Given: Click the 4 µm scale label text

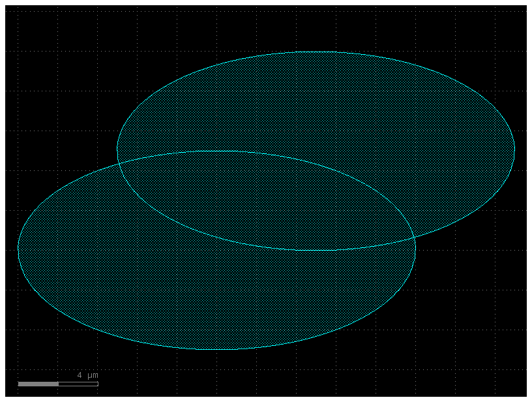Looking at the screenshot, I should pyautogui.click(x=87, y=375).
